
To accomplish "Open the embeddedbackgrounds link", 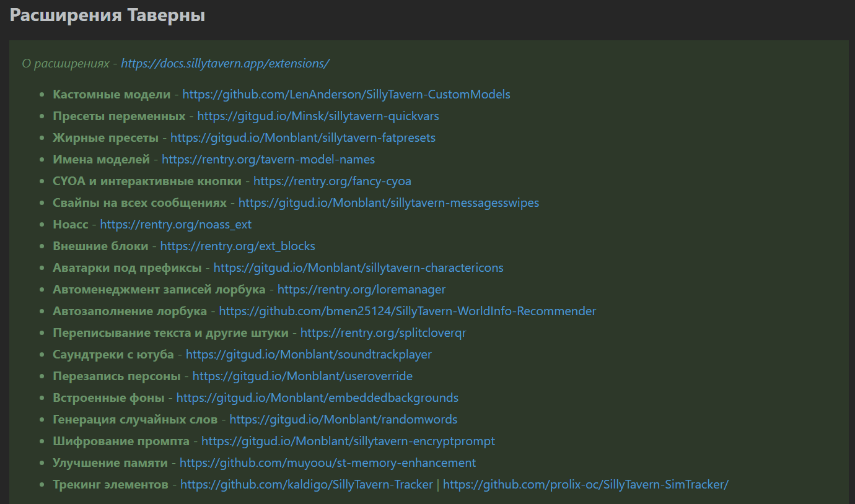I will [317, 398].
